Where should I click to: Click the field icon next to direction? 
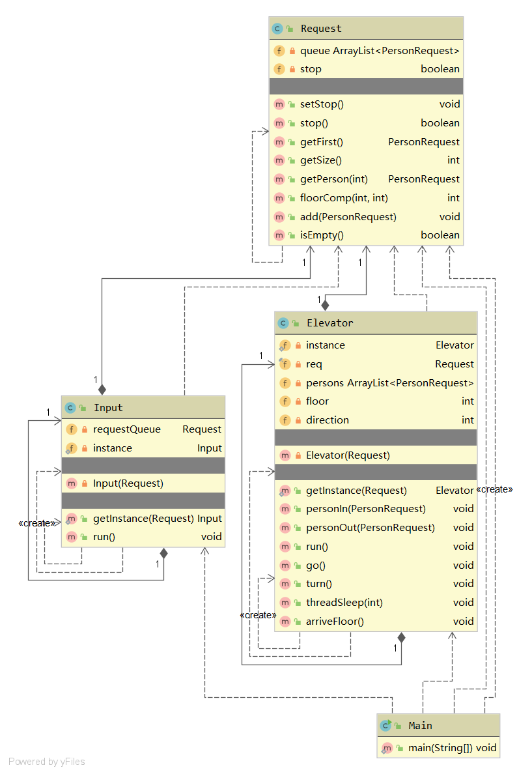285,420
